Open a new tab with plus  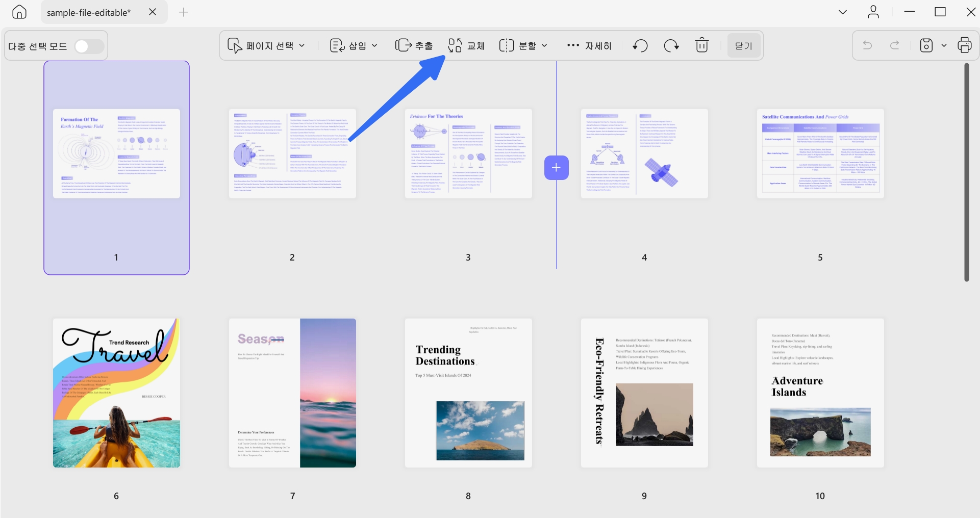(x=184, y=12)
